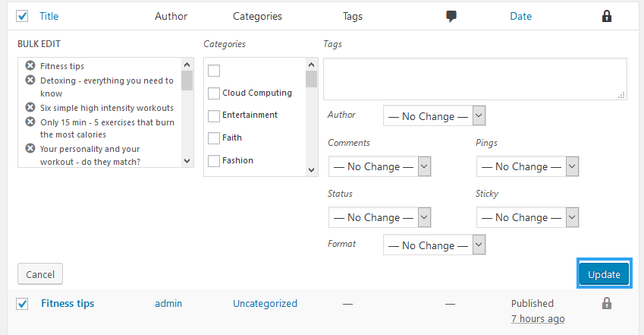Click the comments bubble column icon
This screenshot has width=644, height=335.
click(451, 16)
